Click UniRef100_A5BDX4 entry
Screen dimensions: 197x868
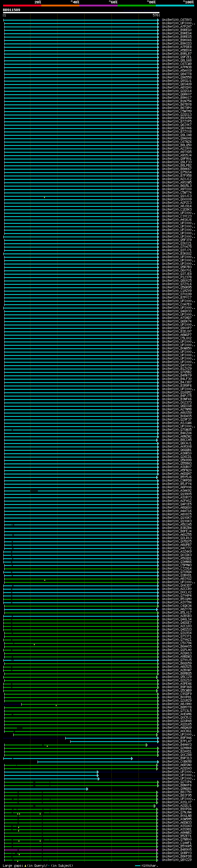point(177,50)
